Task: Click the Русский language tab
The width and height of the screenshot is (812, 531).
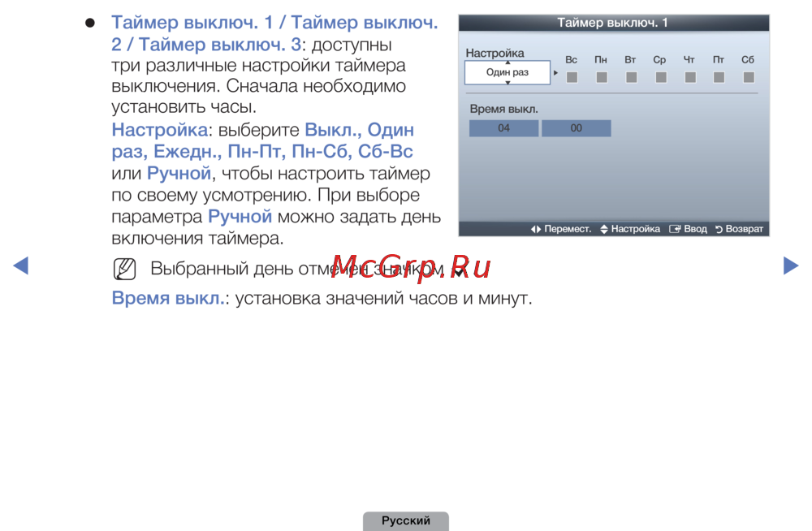Action: click(x=406, y=521)
